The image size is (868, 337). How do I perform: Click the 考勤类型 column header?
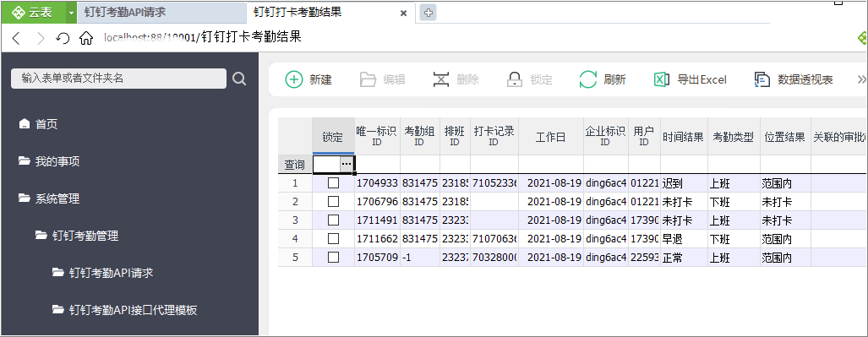[x=734, y=137]
